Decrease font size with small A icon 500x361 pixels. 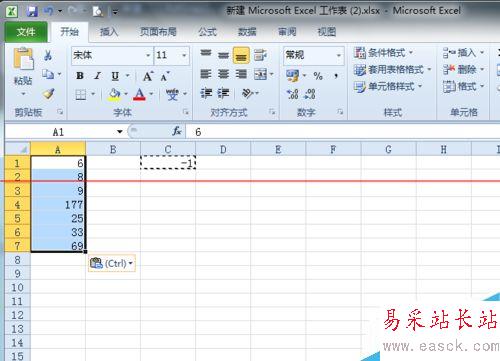[x=165, y=76]
